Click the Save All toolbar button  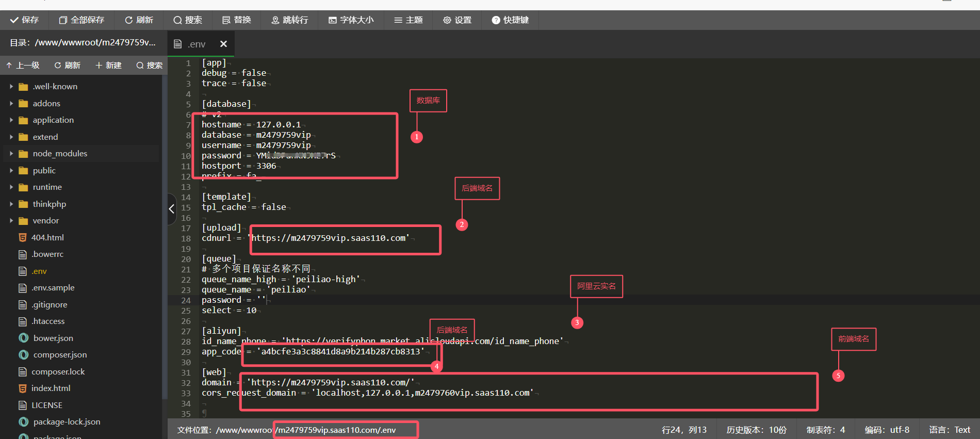tap(81, 20)
